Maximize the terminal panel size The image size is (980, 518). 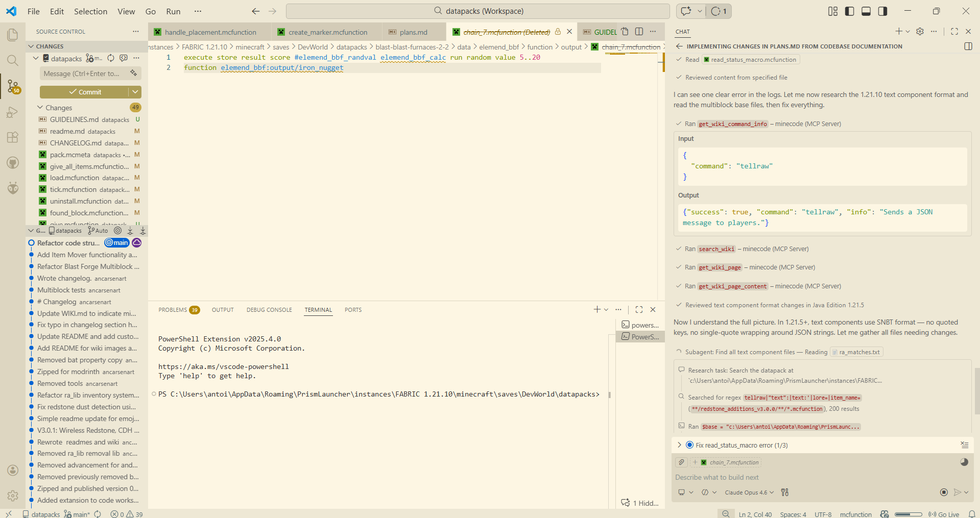(639, 310)
